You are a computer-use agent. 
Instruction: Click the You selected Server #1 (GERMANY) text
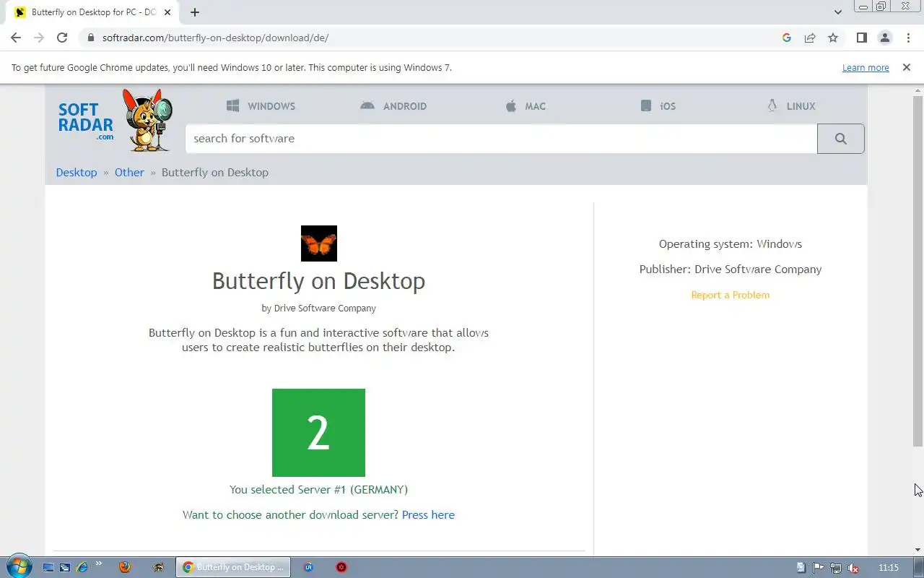coord(318,490)
